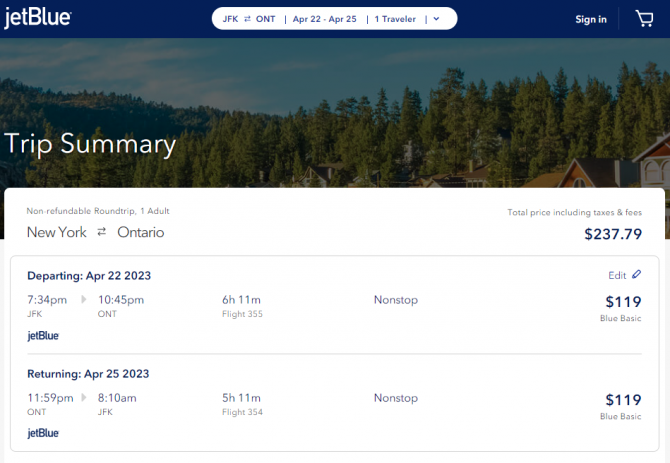Click the pencil edit icon
This screenshot has width=670, height=463.
[x=636, y=274]
